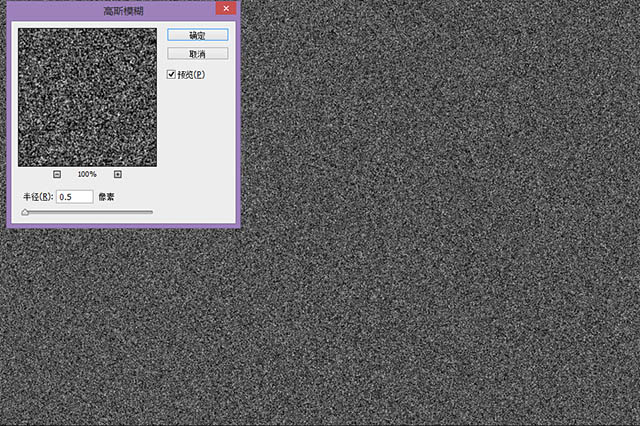640x426 pixels.
Task: Click the 100% zoom level label
Action: pyautogui.click(x=87, y=174)
